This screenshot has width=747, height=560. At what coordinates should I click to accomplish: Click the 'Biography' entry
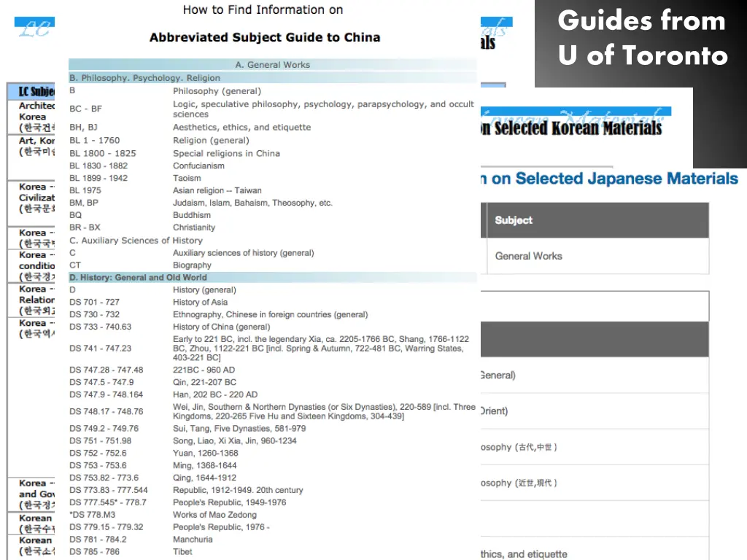(x=192, y=265)
